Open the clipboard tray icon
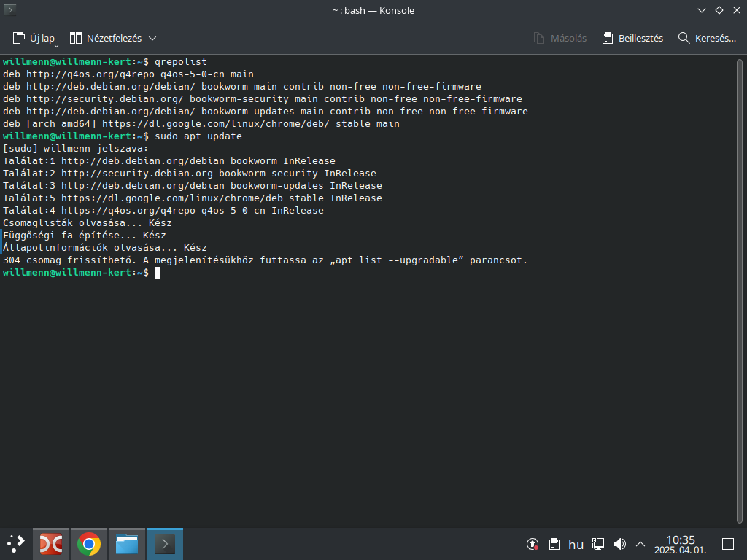This screenshot has width=747, height=560. click(554, 544)
